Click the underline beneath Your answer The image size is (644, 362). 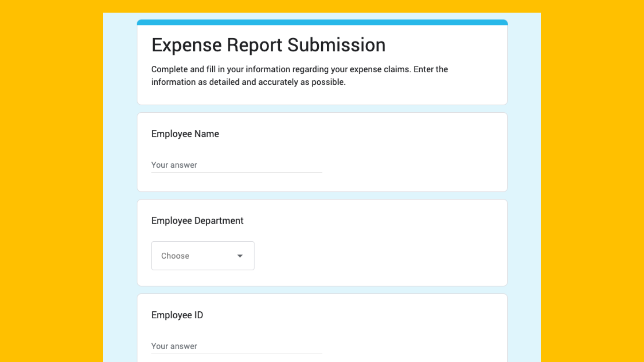[x=236, y=172]
